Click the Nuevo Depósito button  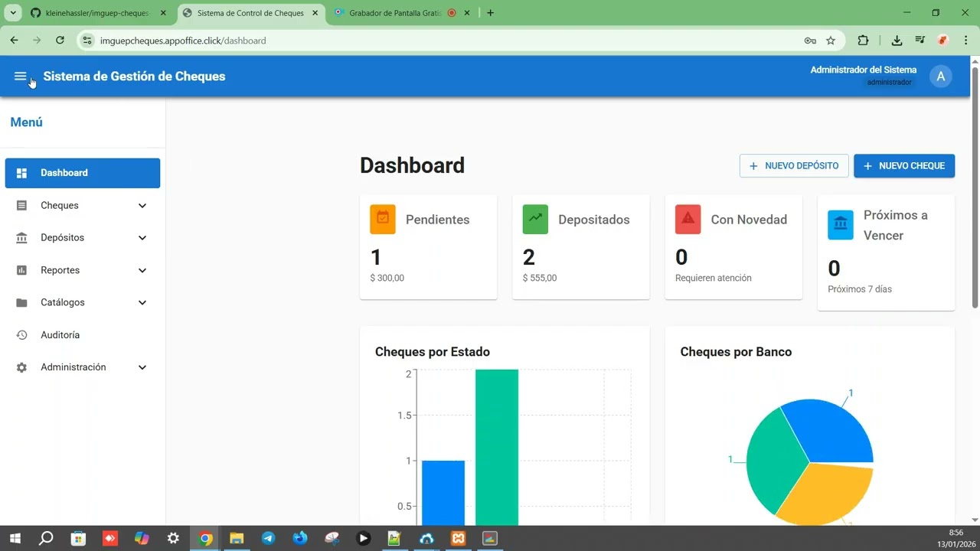794,166
